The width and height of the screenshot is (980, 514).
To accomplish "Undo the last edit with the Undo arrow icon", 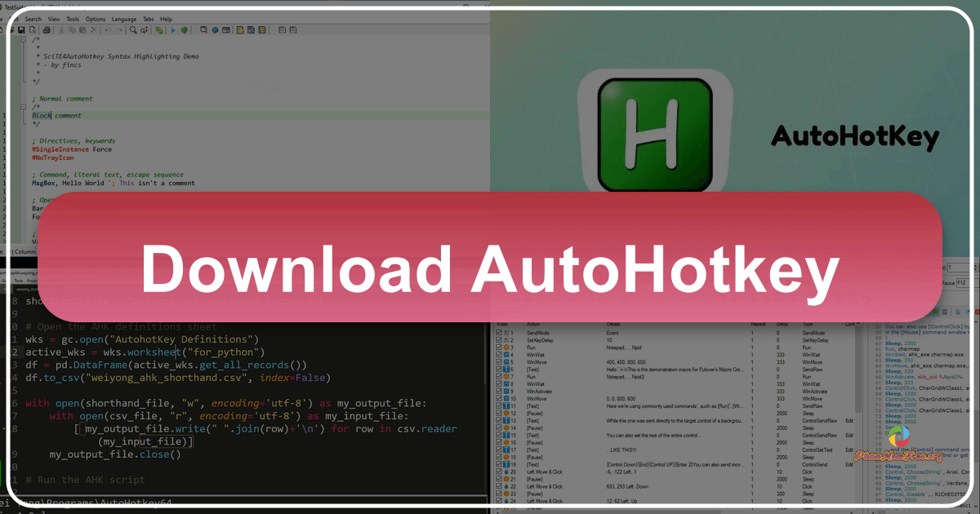I will [x=108, y=29].
